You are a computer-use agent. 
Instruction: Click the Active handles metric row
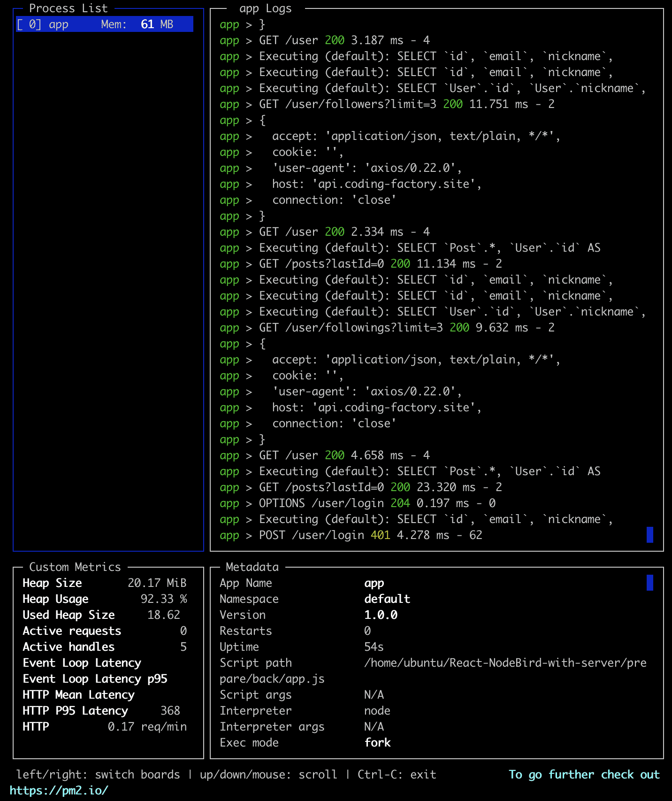coord(105,647)
